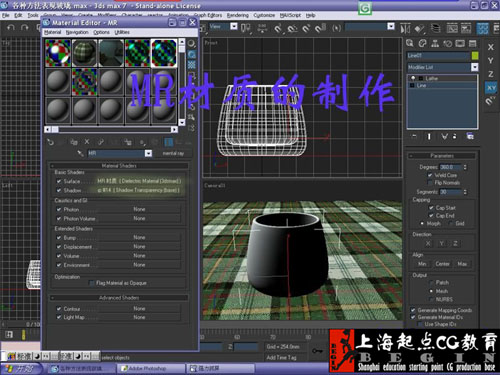500x375 pixels.
Task: Select the Grid capping radio button
Action: pyautogui.click(x=451, y=223)
